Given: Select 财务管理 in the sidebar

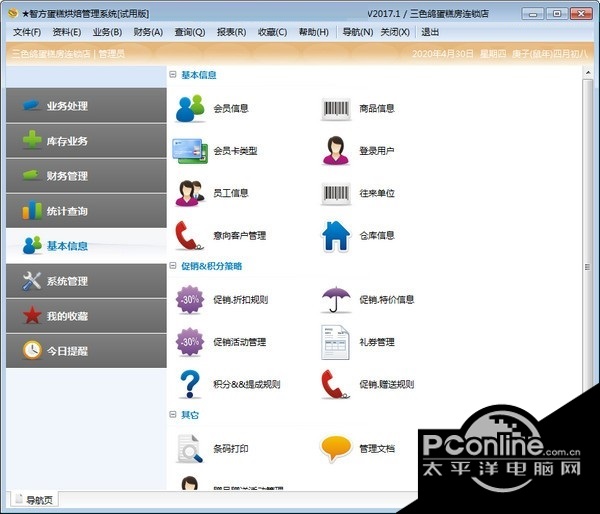Looking at the screenshot, I should 86,176.
